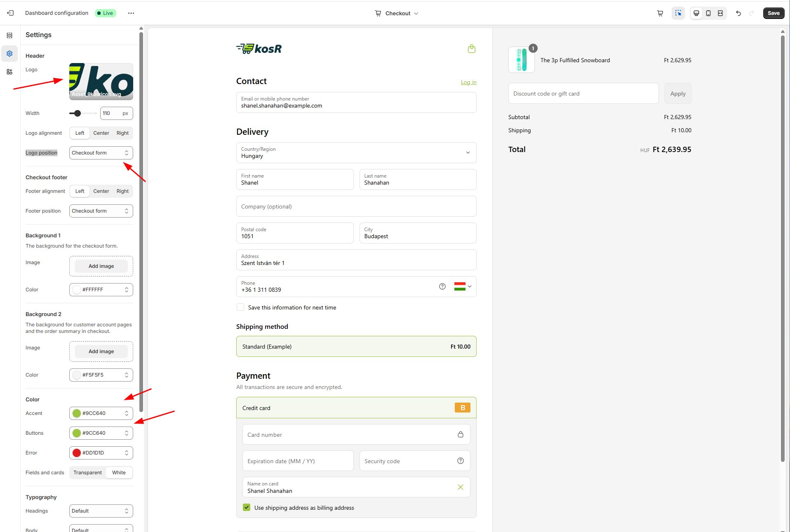Open the Checkout page selector
The image size is (790, 532).
(x=397, y=13)
